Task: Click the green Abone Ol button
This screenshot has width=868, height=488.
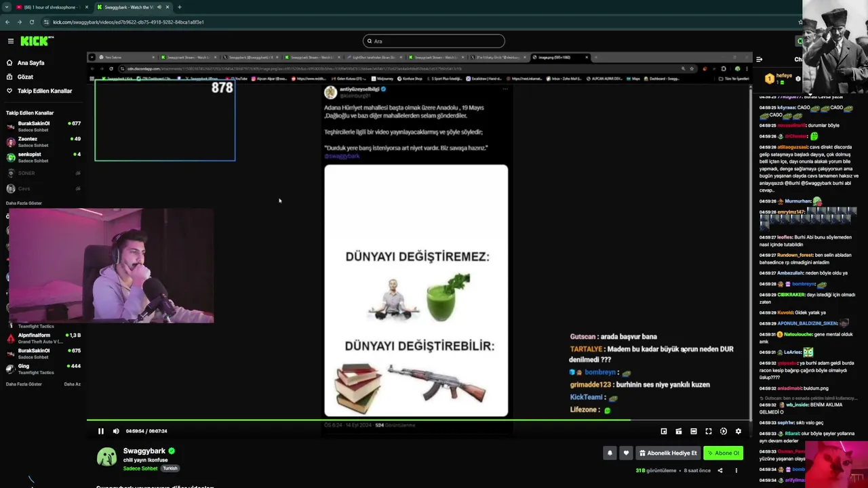Action: [x=723, y=453]
